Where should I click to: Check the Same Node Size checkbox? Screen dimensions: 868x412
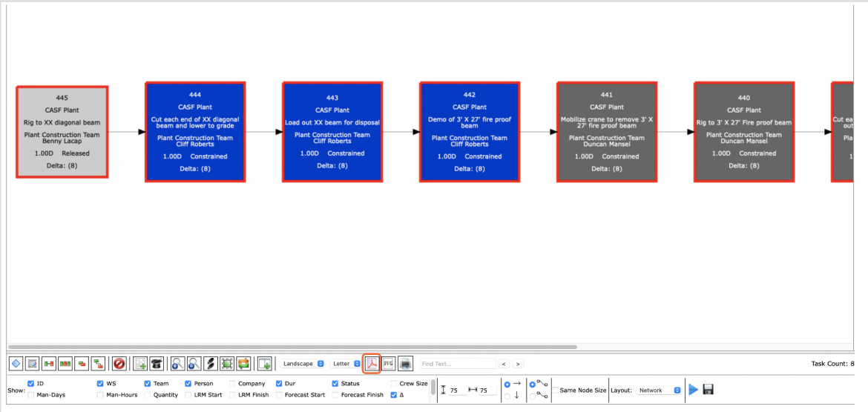pos(555,391)
